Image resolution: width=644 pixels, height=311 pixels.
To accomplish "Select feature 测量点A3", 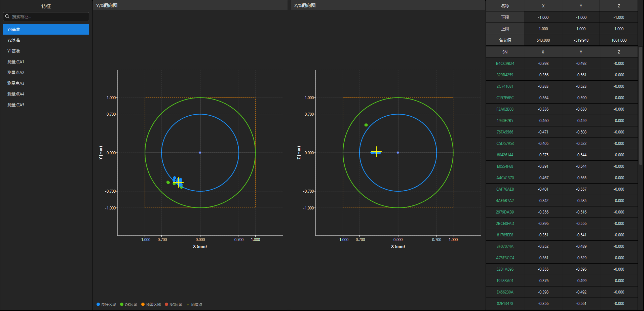I will 46,83.
